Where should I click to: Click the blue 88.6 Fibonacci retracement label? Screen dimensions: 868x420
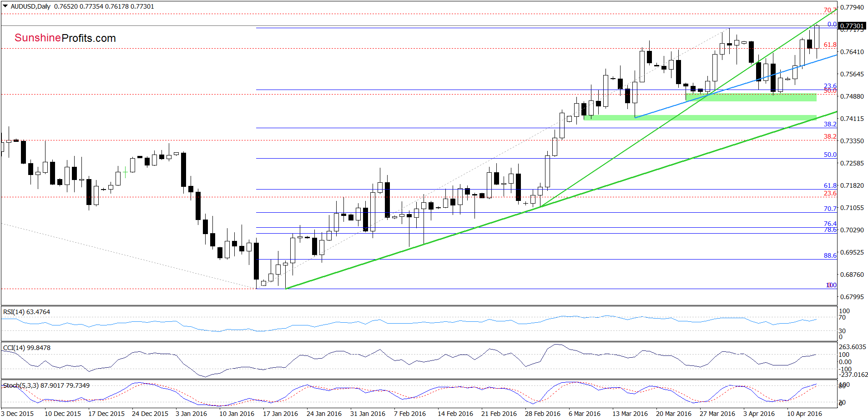coord(830,255)
